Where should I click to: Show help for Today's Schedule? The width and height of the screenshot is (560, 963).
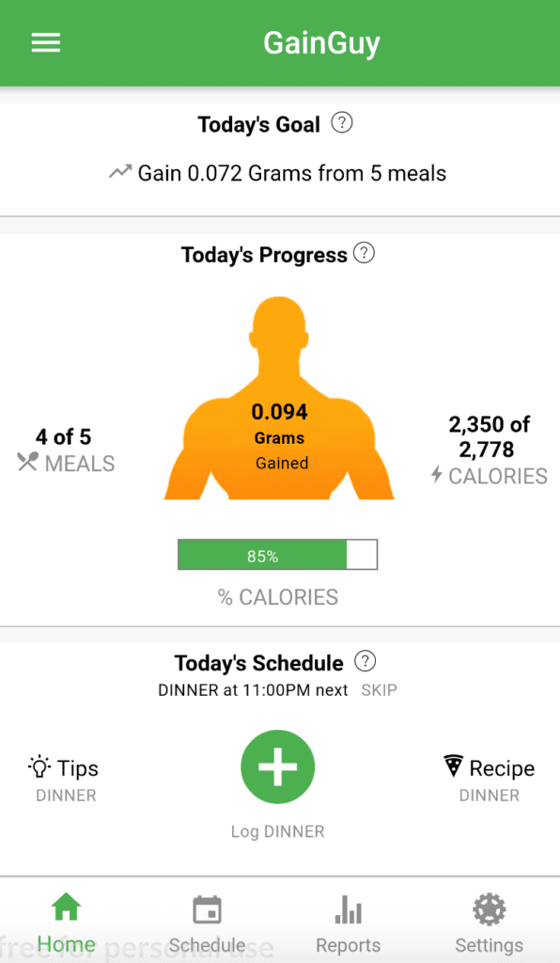tap(365, 661)
